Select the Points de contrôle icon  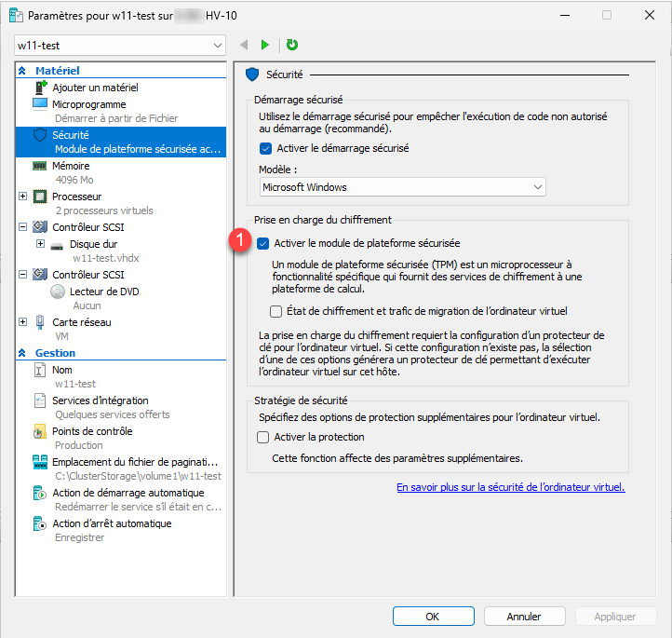click(x=40, y=432)
